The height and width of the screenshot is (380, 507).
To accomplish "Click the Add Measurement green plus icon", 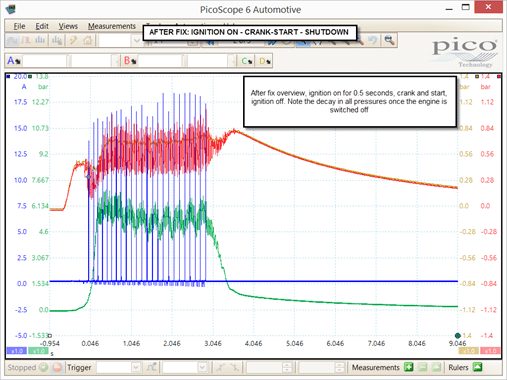I will [x=408, y=367].
